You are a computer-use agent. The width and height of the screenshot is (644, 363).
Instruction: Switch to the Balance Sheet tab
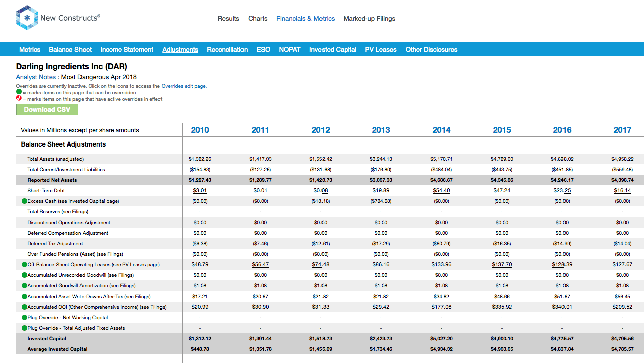pyautogui.click(x=70, y=49)
